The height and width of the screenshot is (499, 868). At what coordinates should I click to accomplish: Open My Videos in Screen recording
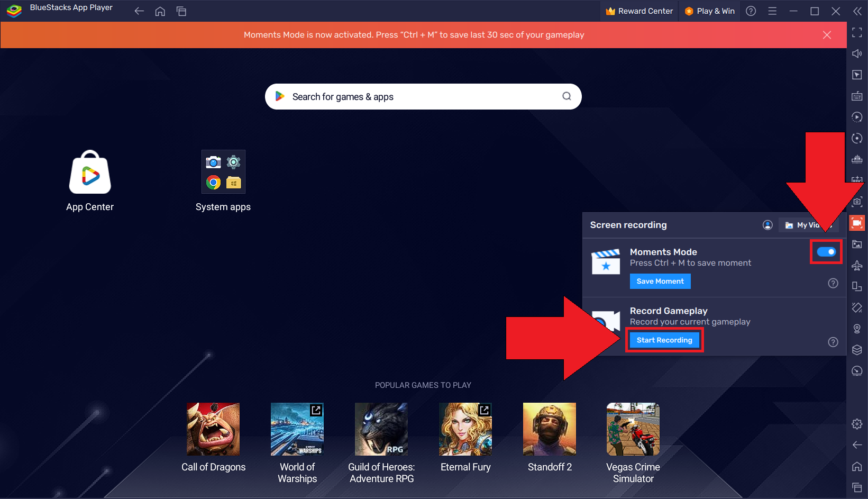pyautogui.click(x=808, y=224)
